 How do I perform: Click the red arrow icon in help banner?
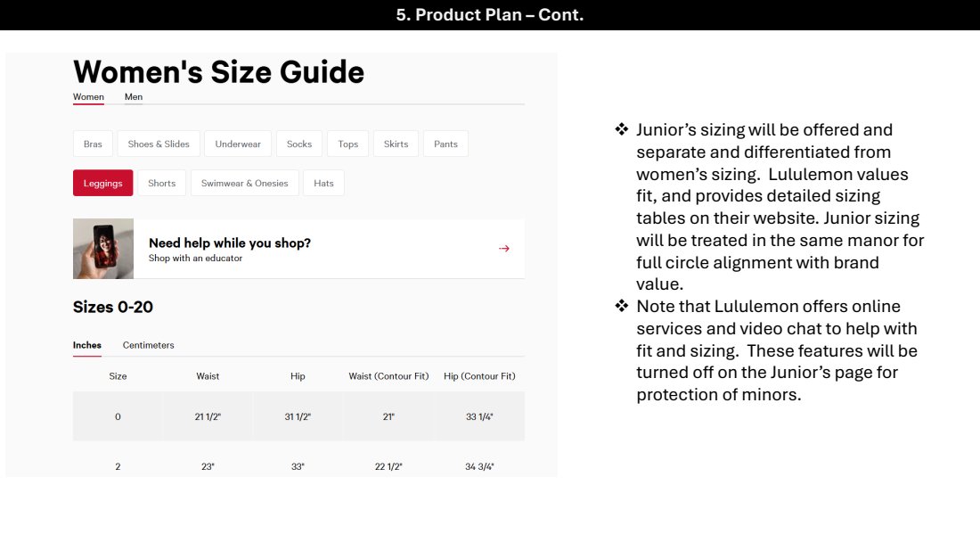pyautogui.click(x=504, y=249)
